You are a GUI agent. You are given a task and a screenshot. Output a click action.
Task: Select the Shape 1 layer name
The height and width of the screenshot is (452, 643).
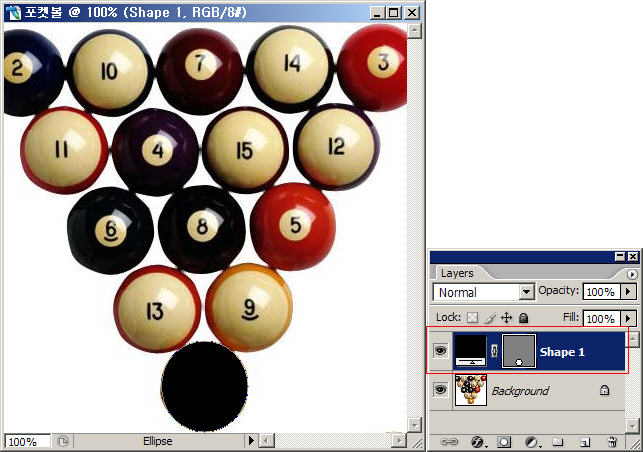(x=562, y=352)
